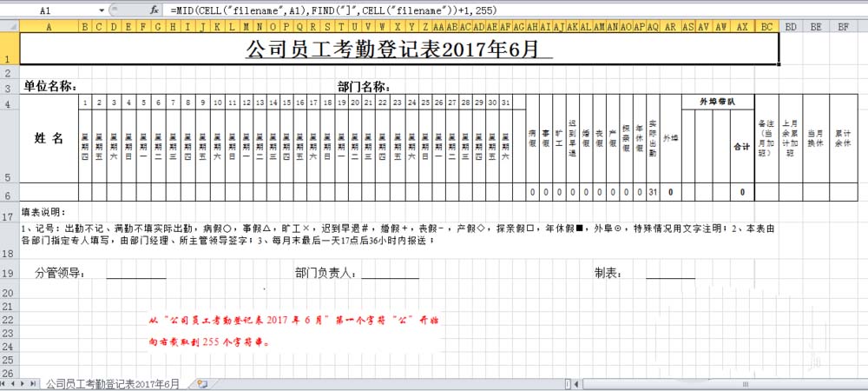Viewport: 868px width, 391px height.
Task: Select column header BF
Action: click(843, 26)
